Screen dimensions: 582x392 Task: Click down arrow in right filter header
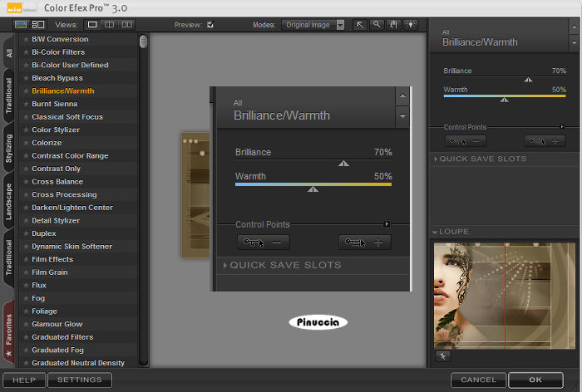[574, 43]
